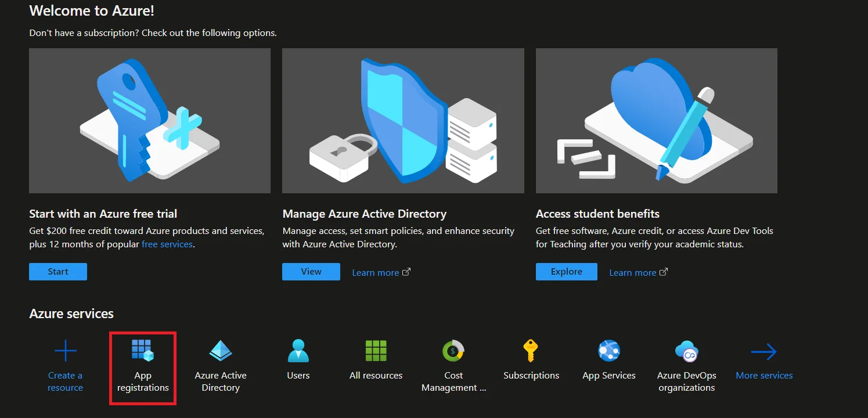Open Learn more link under Manage Azure Active Directory

376,272
